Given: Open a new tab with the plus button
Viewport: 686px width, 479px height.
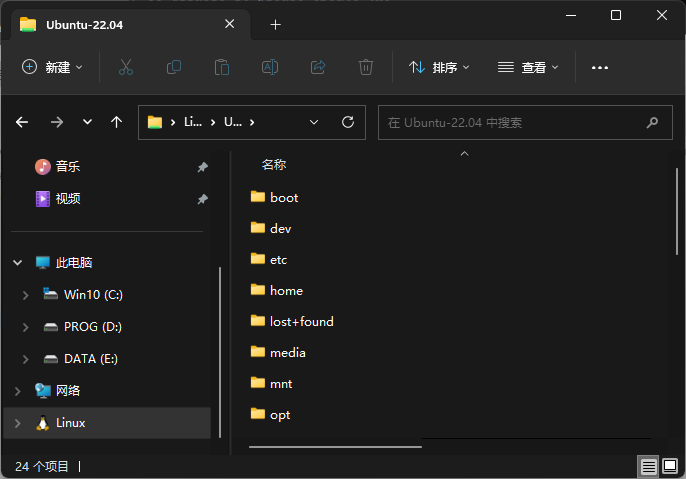Looking at the screenshot, I should [275, 25].
